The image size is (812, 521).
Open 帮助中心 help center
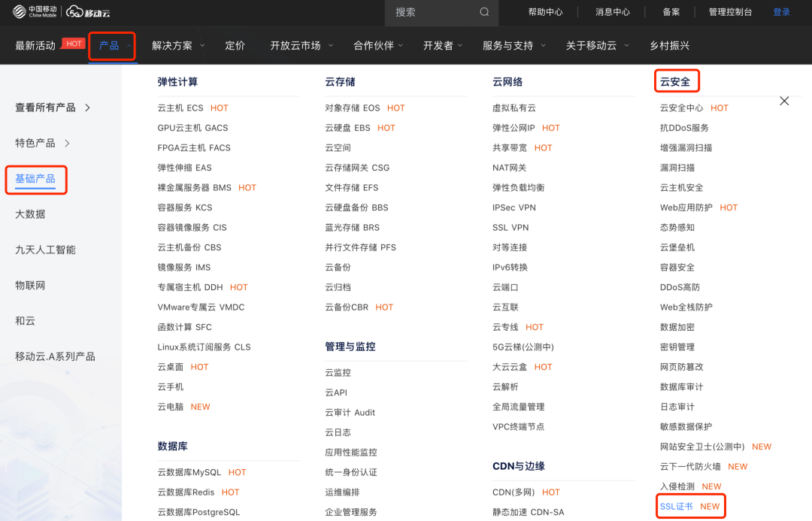pyautogui.click(x=545, y=12)
